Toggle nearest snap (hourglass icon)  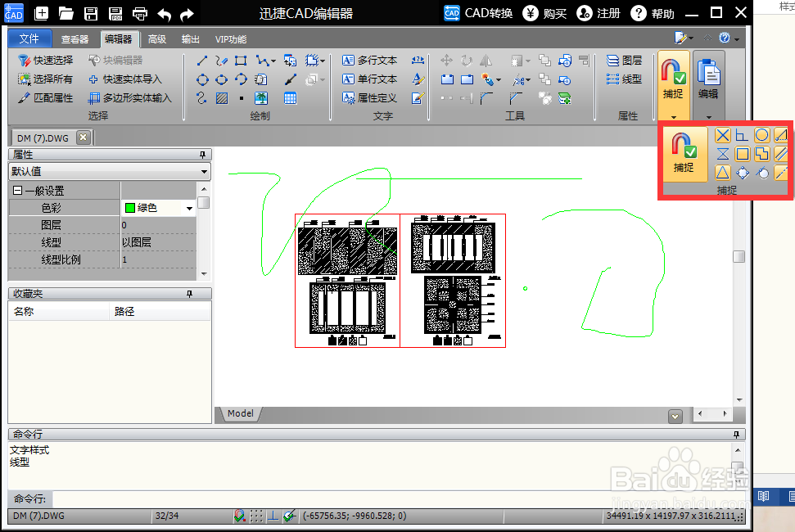coord(723,154)
